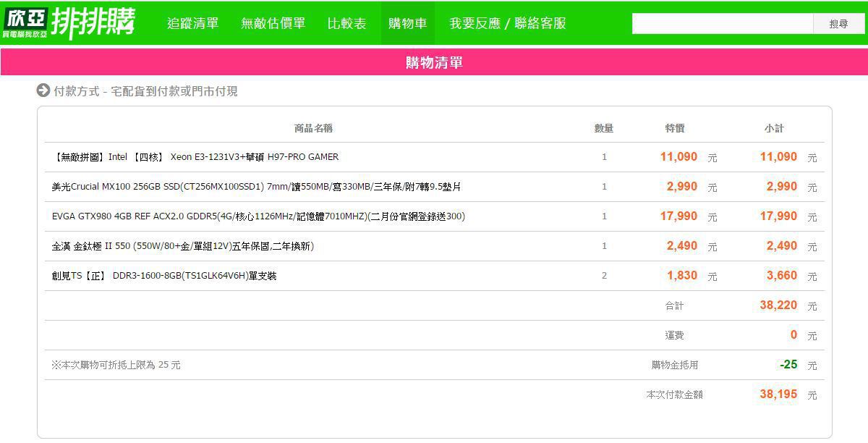Click the 運費 label
Viewport: 868px width, 443px height.
coord(674,336)
